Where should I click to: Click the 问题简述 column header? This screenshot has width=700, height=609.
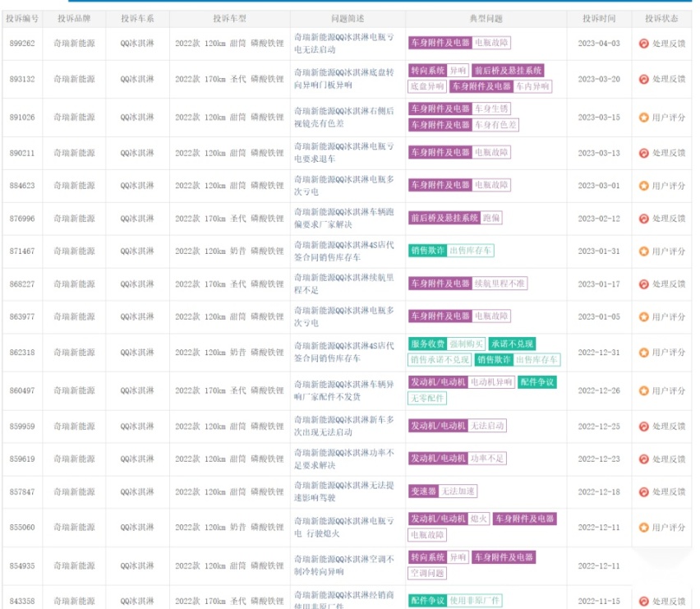[348, 19]
